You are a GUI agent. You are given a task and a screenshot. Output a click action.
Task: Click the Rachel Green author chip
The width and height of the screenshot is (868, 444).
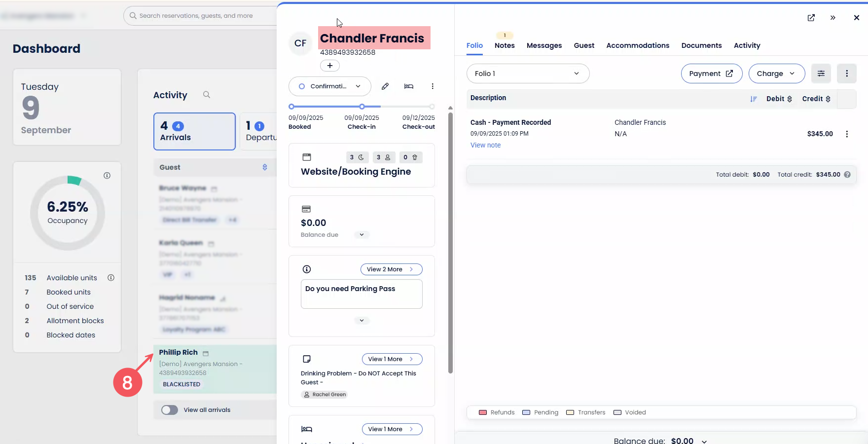(x=325, y=395)
